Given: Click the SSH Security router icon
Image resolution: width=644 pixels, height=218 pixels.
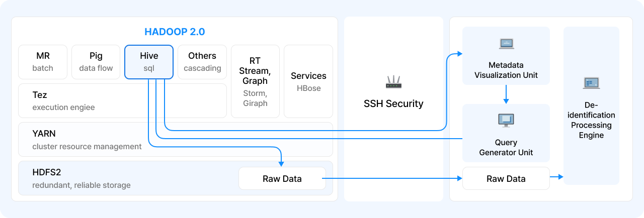Looking at the screenshot, I should [x=393, y=82].
